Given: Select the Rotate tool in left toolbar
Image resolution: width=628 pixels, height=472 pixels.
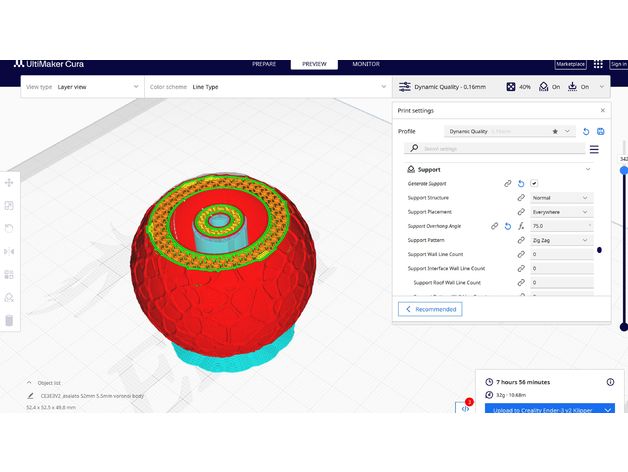Looking at the screenshot, I should 9,228.
